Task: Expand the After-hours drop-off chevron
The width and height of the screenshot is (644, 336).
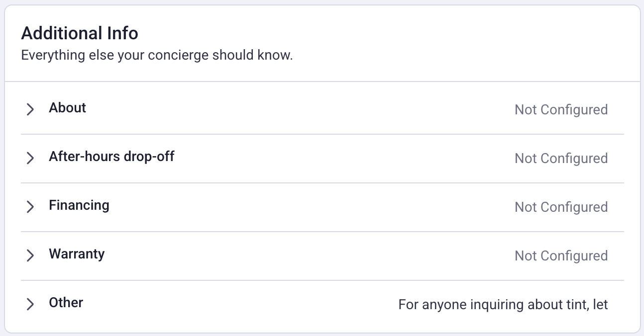Action: (30, 158)
